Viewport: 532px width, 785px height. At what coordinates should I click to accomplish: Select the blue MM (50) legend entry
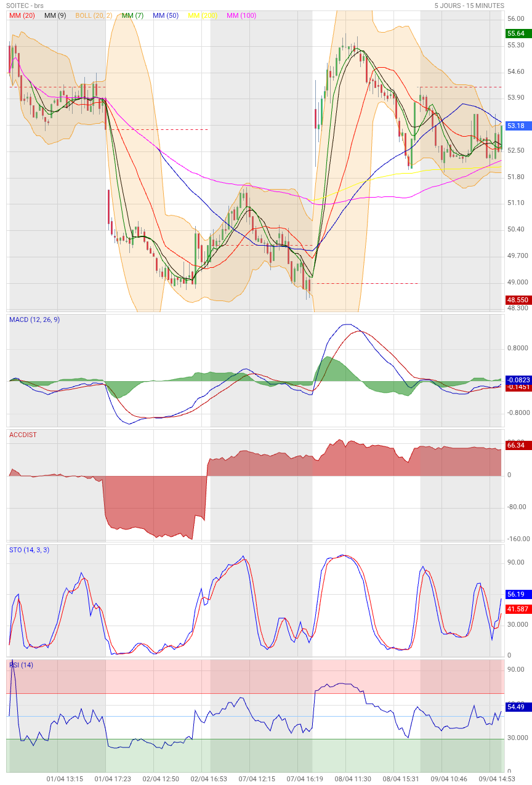click(166, 15)
